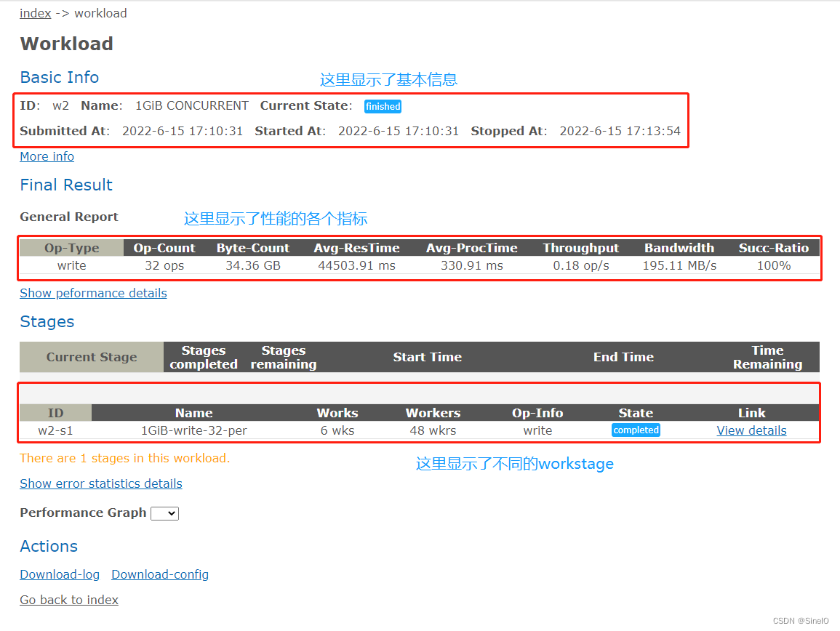
Task: Click the "More info" link
Action: pos(47,156)
